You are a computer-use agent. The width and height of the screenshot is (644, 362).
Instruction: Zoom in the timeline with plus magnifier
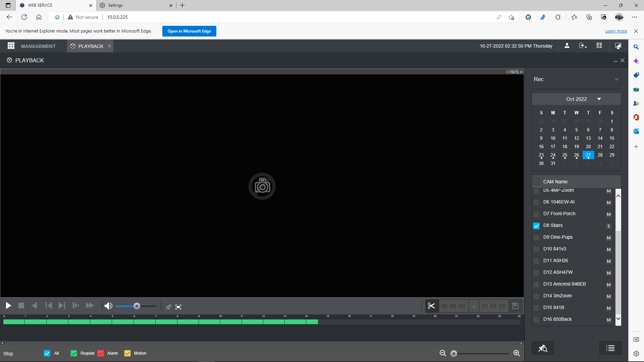pyautogui.click(x=517, y=353)
